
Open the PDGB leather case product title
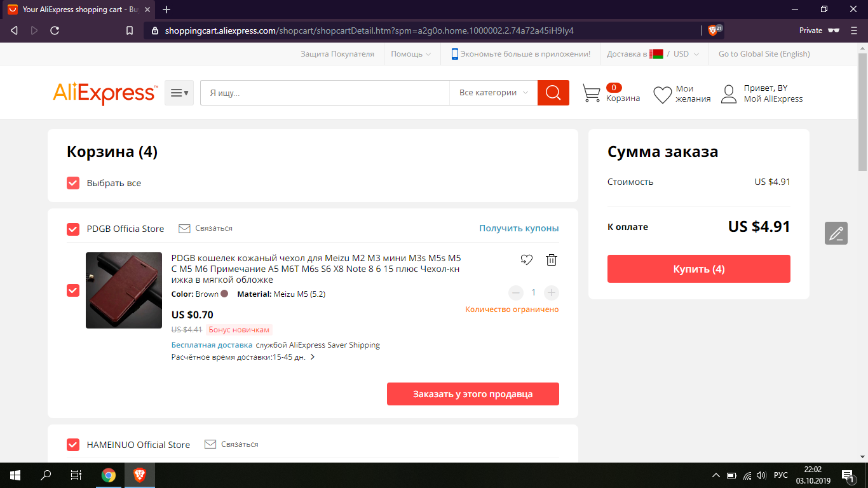(316, 269)
